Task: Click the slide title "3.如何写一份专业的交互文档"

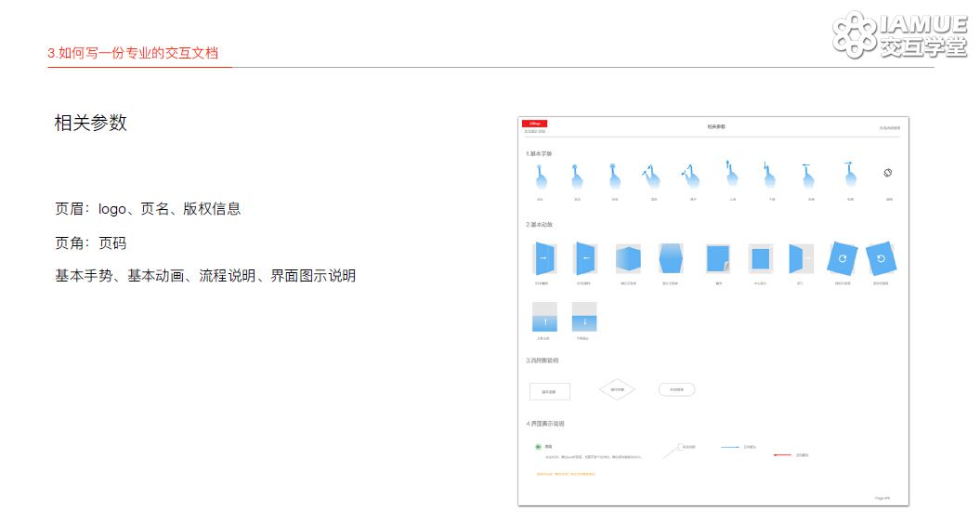Action: click(133, 53)
